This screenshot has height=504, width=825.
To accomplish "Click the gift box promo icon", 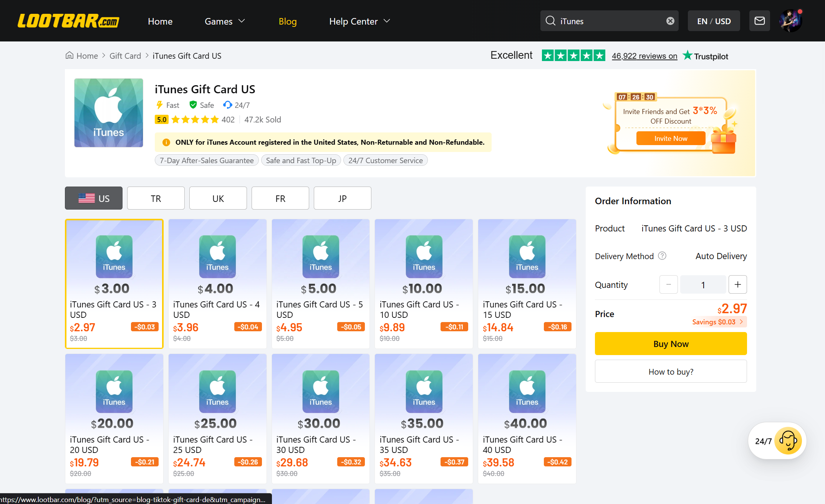I will [723, 140].
